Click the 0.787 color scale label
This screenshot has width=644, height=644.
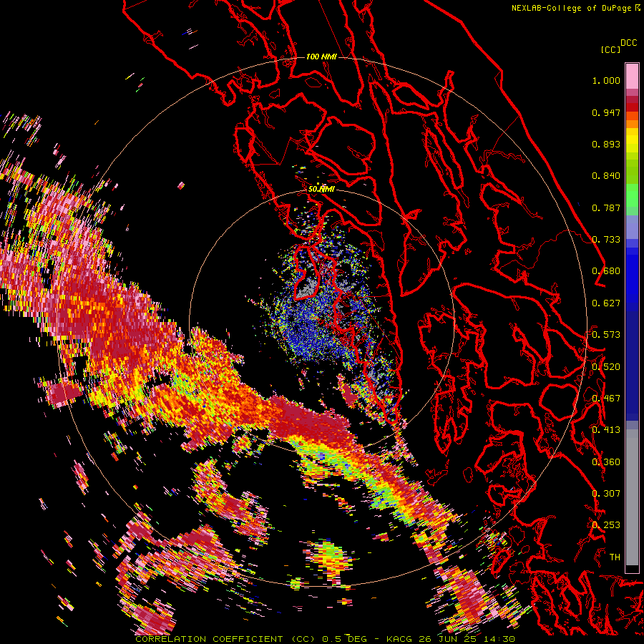pos(606,208)
